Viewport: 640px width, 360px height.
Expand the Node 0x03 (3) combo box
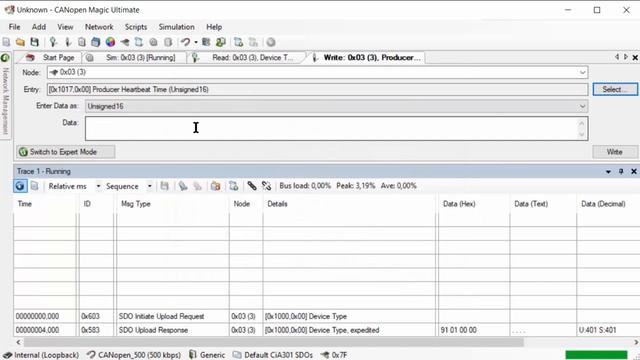pyautogui.click(x=582, y=72)
